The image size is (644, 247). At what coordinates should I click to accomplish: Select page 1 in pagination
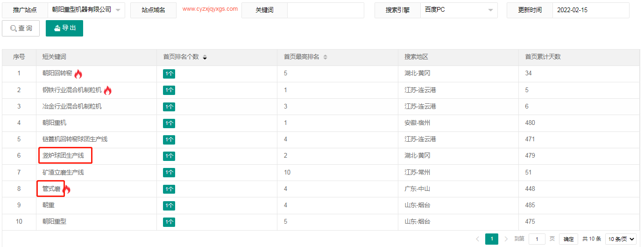491,239
